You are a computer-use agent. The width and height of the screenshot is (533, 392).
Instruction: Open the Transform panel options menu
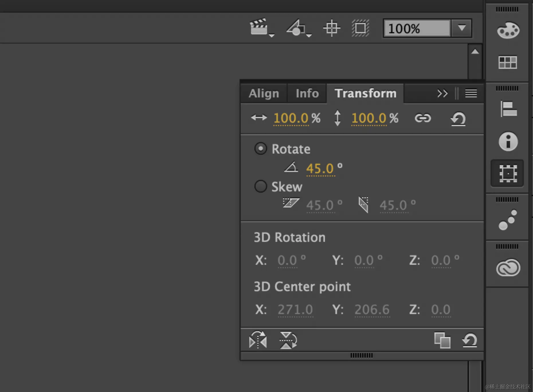[471, 93]
